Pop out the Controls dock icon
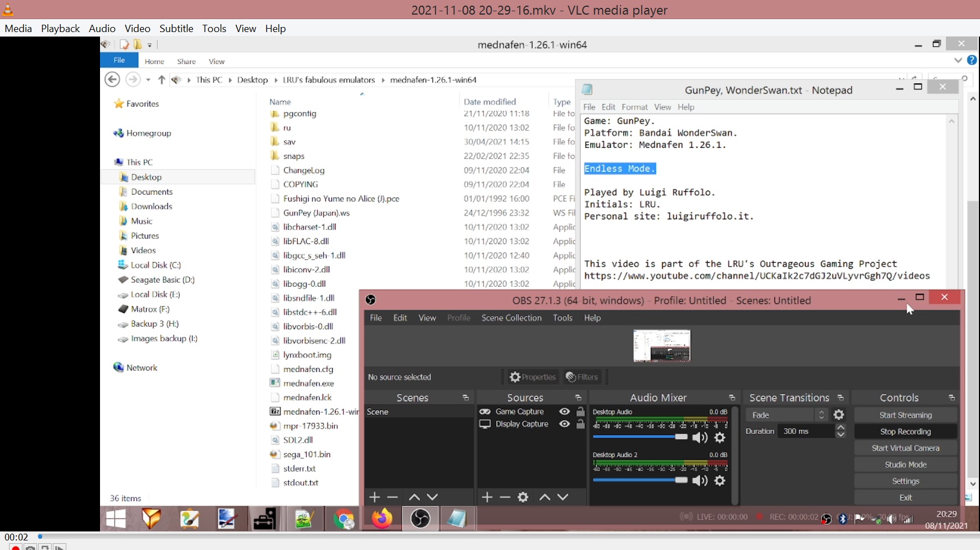The width and height of the screenshot is (980, 550). (951, 398)
